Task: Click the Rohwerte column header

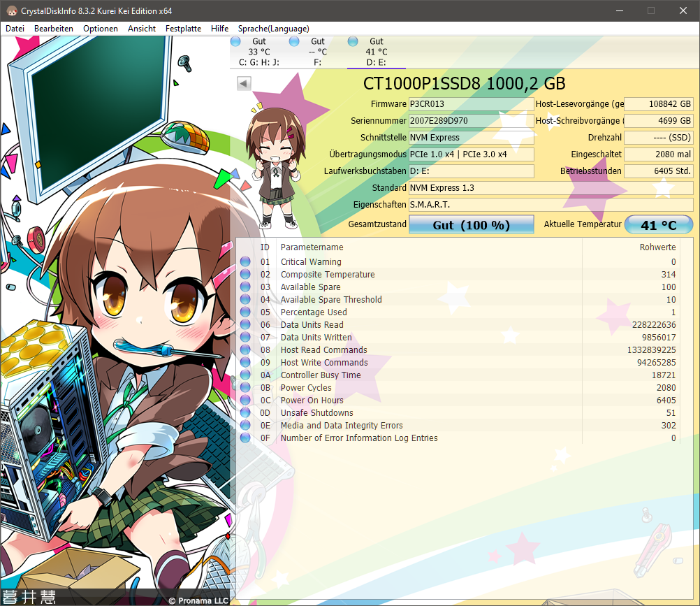Action: click(x=657, y=247)
